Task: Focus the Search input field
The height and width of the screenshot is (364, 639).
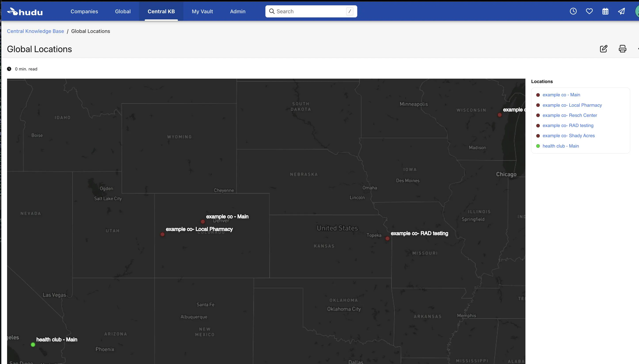Action: tap(310, 11)
